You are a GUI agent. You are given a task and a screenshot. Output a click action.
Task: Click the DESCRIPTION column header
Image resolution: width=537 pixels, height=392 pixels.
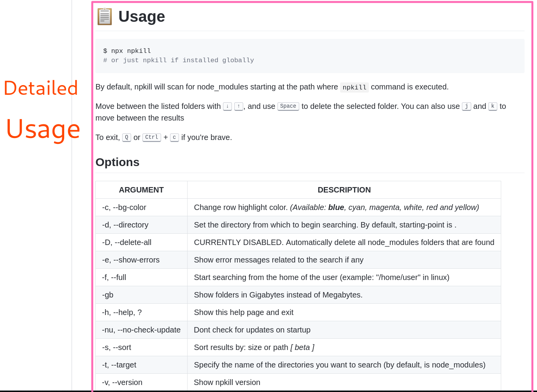344,190
